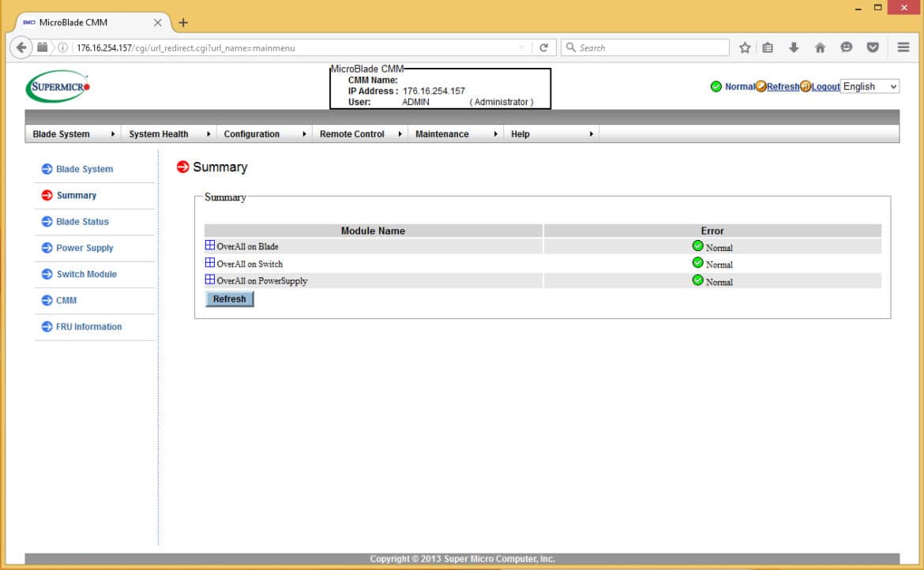Click the Blade System sidebar arrow icon
Viewport: 924px width, 570px height.
(x=47, y=169)
